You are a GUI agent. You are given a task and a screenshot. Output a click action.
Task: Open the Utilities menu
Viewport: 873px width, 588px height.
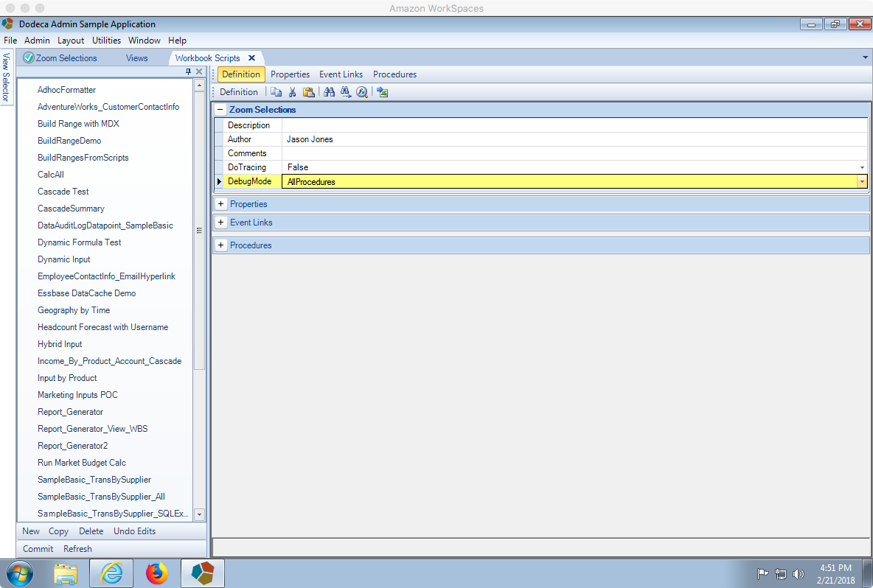(106, 40)
